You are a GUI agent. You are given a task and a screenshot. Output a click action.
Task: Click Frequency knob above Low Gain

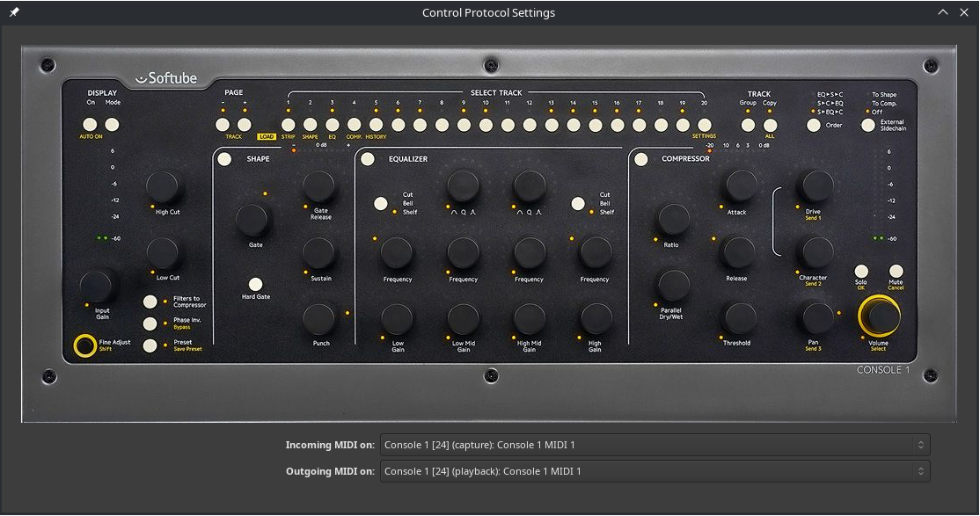397,252
